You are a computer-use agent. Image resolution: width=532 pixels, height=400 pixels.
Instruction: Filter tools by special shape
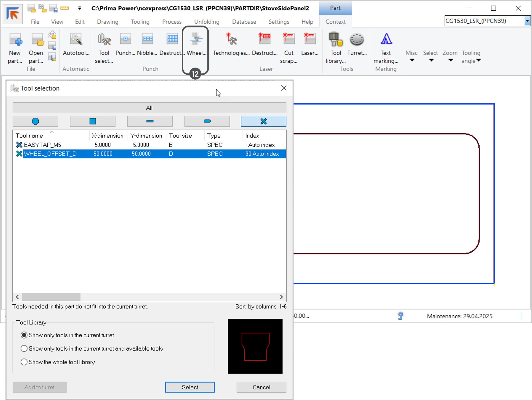point(264,121)
